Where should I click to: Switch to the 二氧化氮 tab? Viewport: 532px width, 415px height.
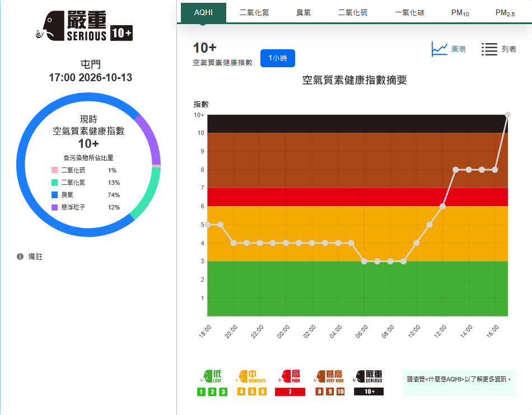coord(254,12)
